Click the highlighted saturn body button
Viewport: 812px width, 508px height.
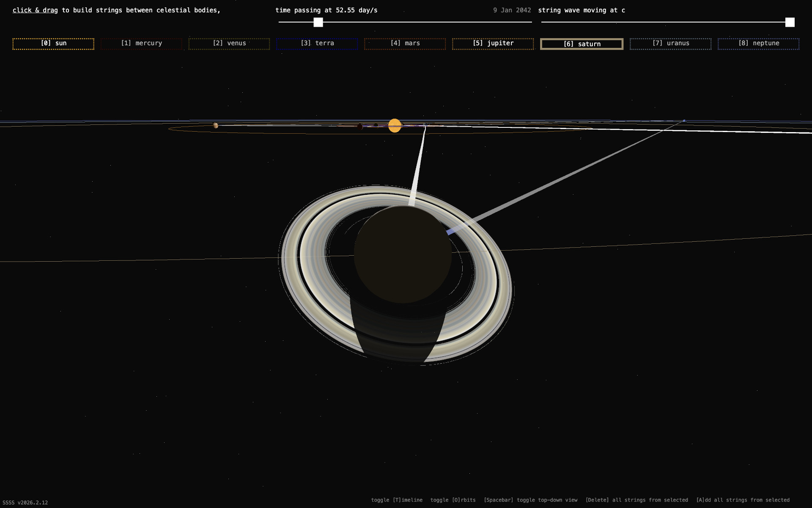582,44
